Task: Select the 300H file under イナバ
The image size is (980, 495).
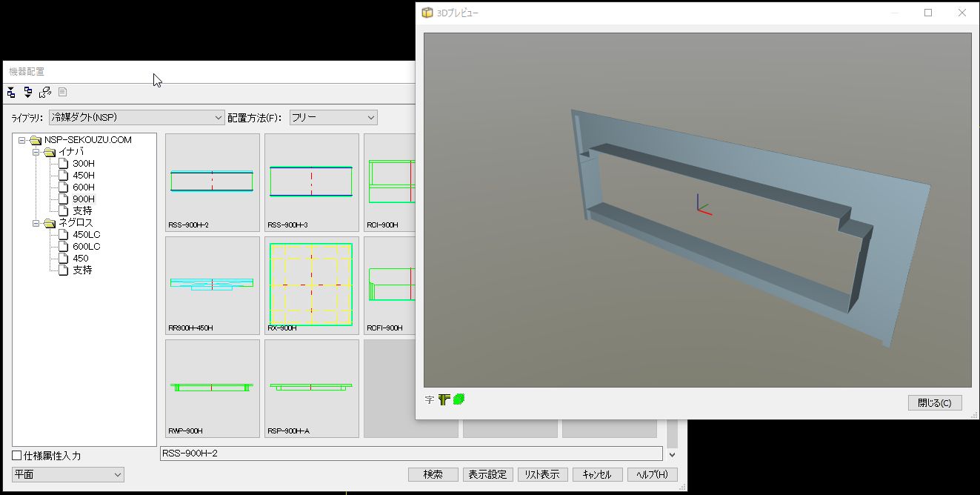Action: pos(83,164)
